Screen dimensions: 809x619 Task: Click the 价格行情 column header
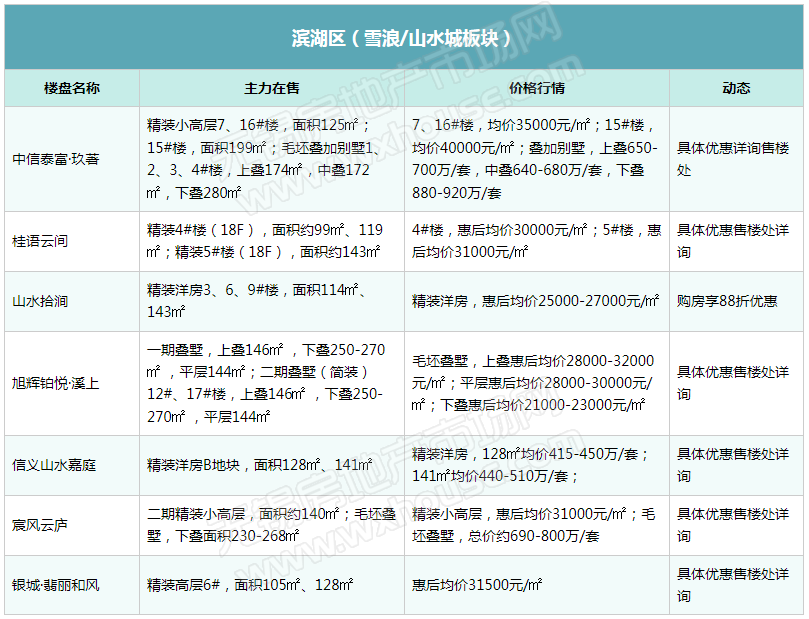pyautogui.click(x=536, y=88)
